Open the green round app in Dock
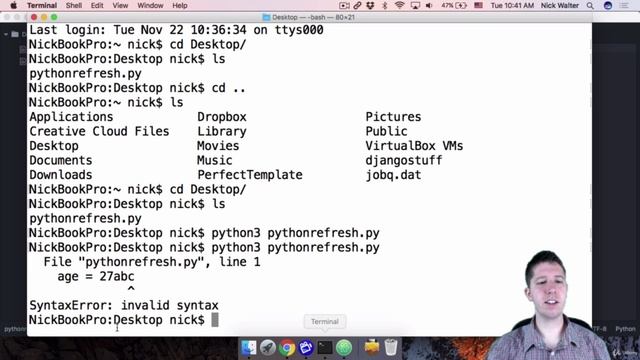 click(344, 348)
